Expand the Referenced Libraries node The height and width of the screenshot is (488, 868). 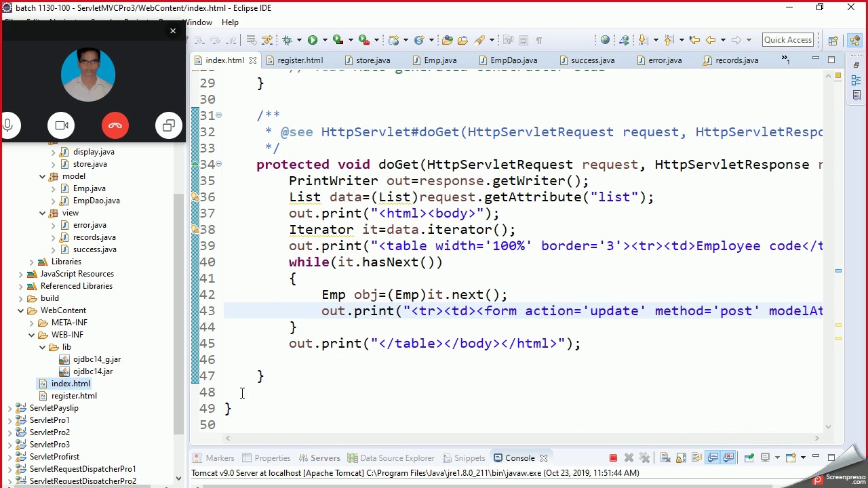pos(21,286)
